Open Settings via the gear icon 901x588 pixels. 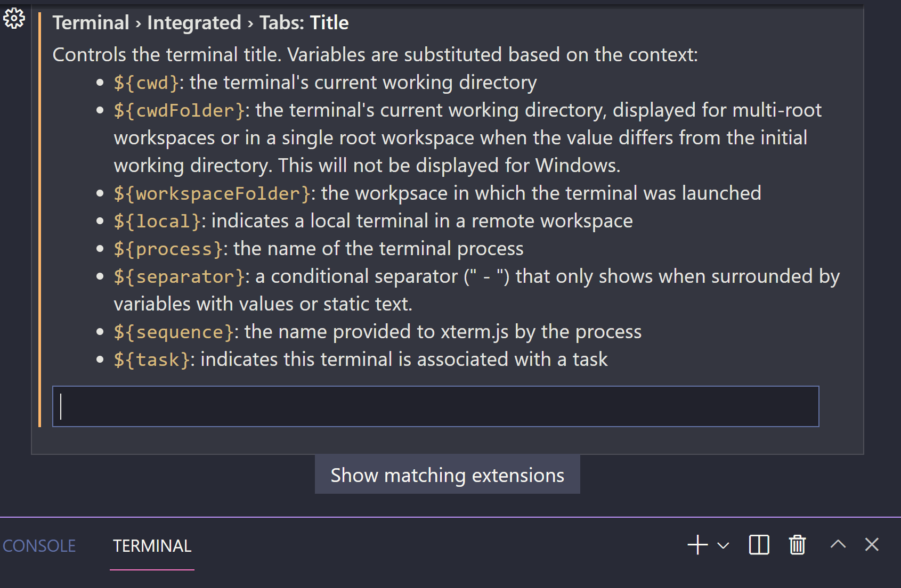14,18
